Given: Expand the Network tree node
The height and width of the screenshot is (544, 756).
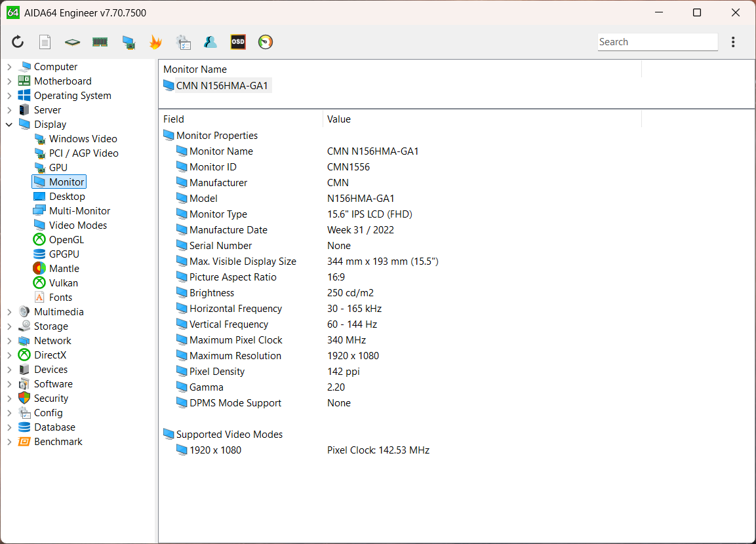Looking at the screenshot, I should pyautogui.click(x=9, y=341).
